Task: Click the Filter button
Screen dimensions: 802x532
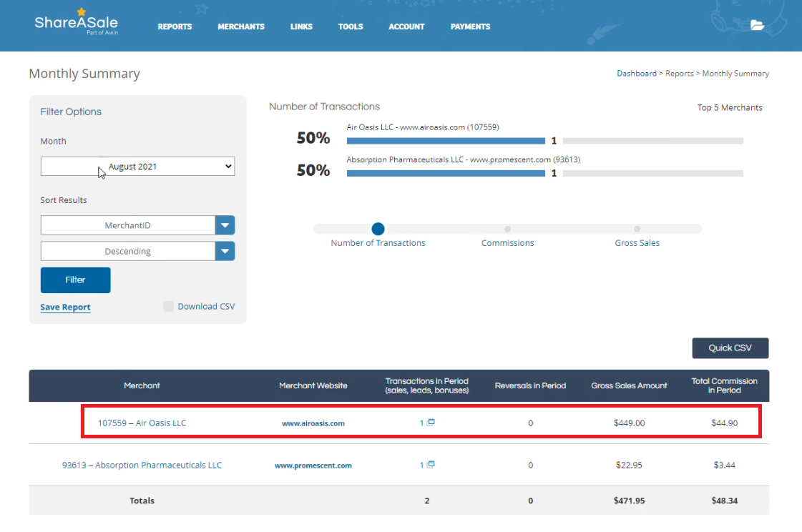Action: (75, 280)
